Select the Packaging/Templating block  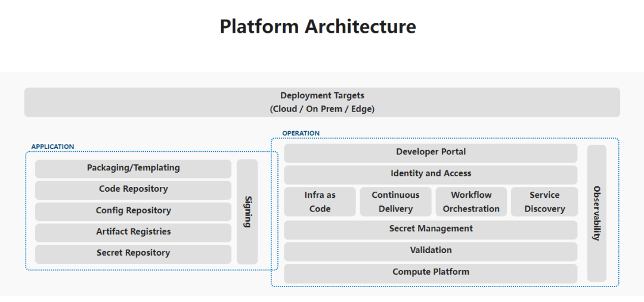click(133, 169)
